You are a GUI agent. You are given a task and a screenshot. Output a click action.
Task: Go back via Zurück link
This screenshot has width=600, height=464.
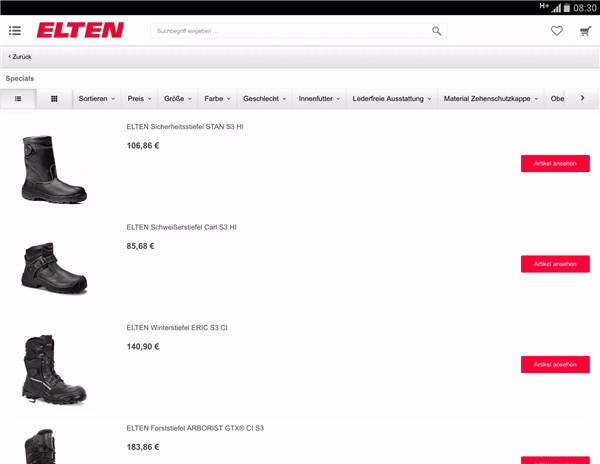pos(20,57)
